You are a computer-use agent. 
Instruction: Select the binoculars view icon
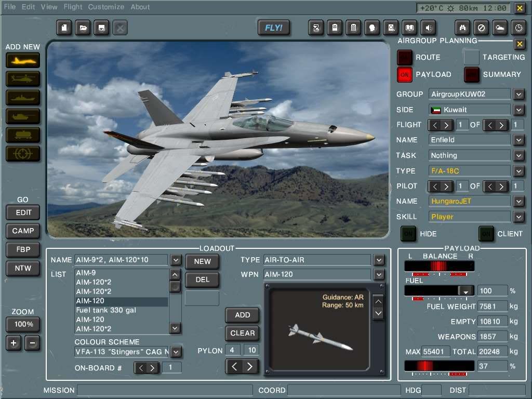click(x=462, y=28)
